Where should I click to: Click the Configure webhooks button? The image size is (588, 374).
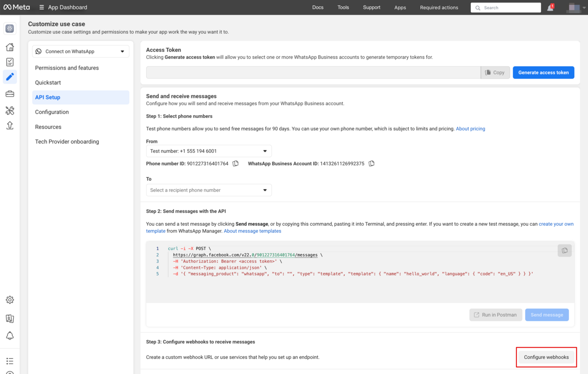coord(546,357)
